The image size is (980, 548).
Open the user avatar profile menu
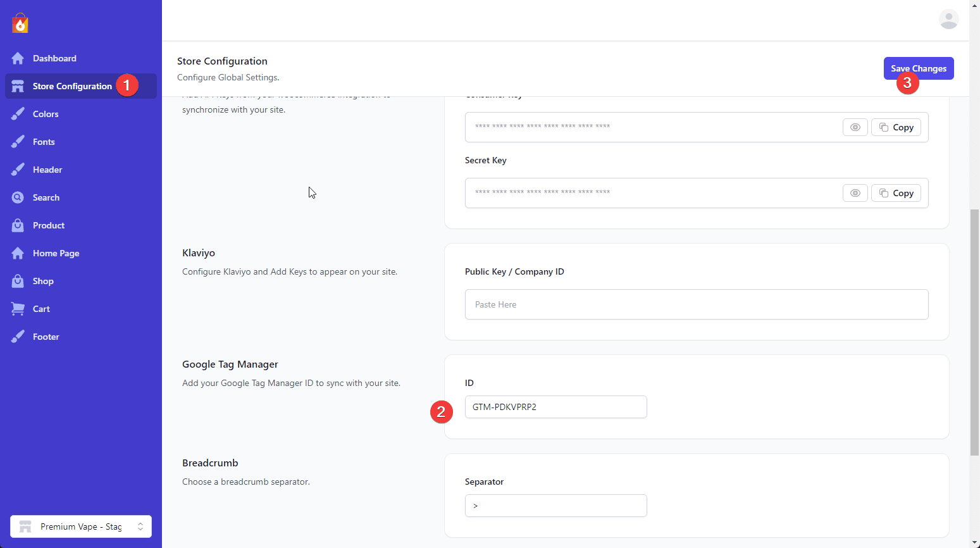click(x=948, y=20)
